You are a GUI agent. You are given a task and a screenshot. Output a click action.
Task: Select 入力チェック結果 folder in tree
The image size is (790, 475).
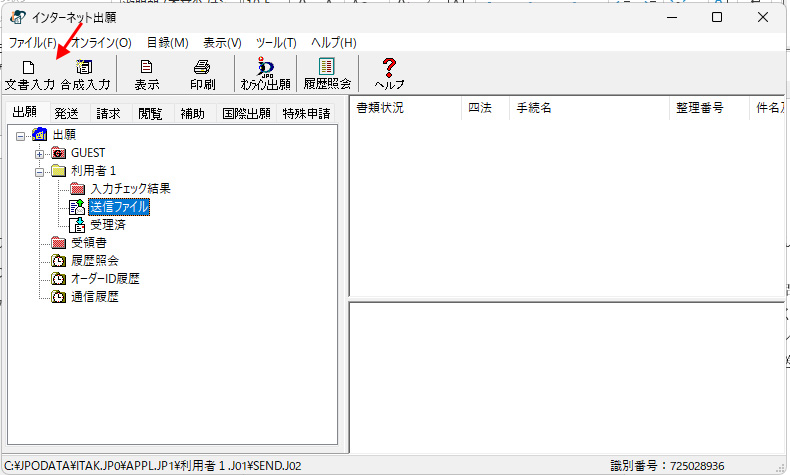(129, 189)
